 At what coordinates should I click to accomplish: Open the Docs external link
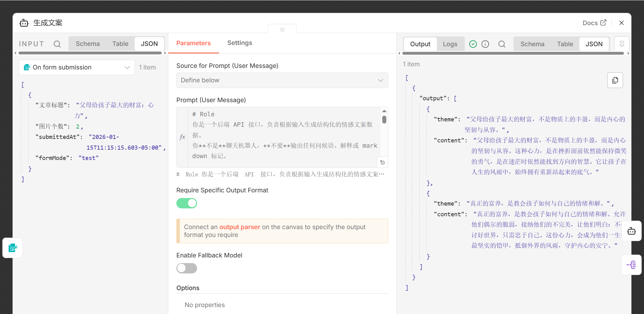point(594,23)
